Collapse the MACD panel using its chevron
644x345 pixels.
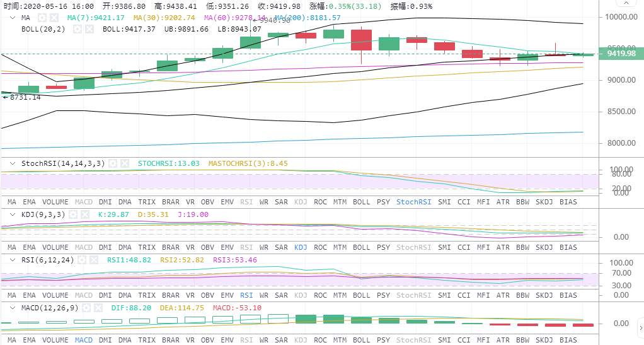(13, 308)
